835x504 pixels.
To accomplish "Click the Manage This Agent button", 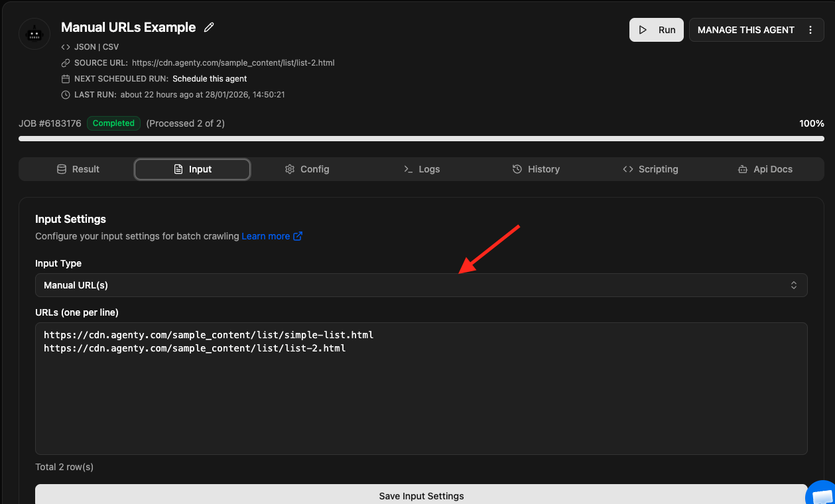I will (x=745, y=30).
